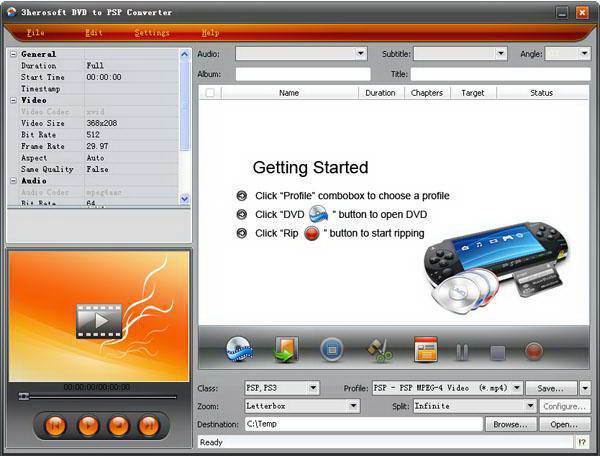Click the Save... button
This screenshot has width=600, height=456.
click(551, 388)
